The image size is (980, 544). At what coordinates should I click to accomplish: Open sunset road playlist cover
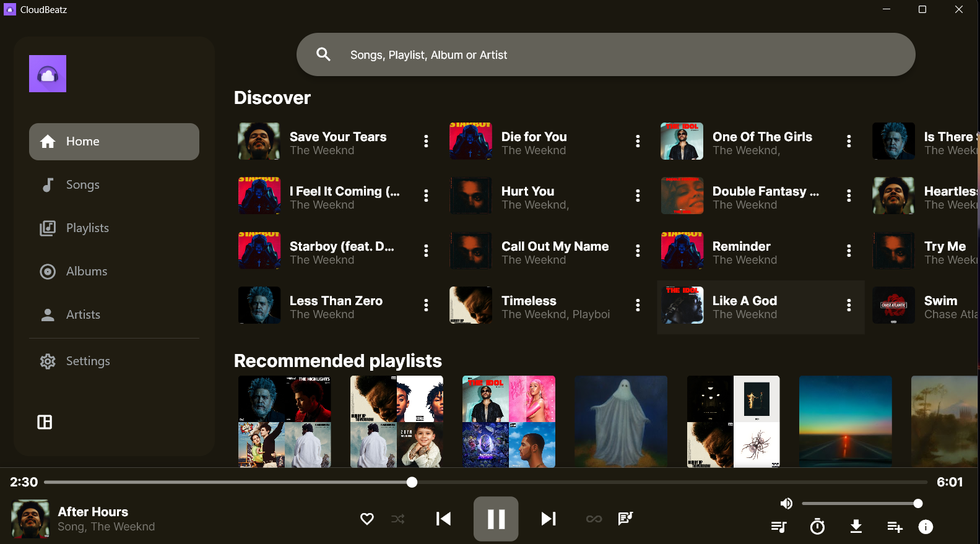point(846,421)
